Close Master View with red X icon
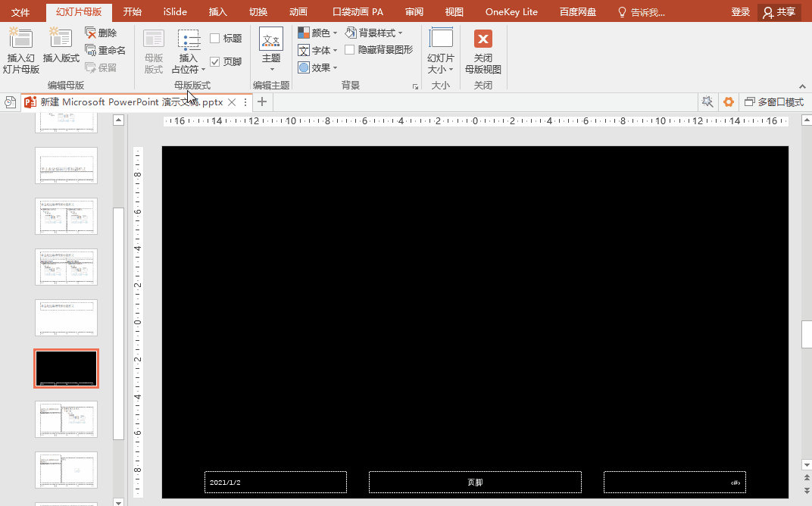 pos(483,39)
